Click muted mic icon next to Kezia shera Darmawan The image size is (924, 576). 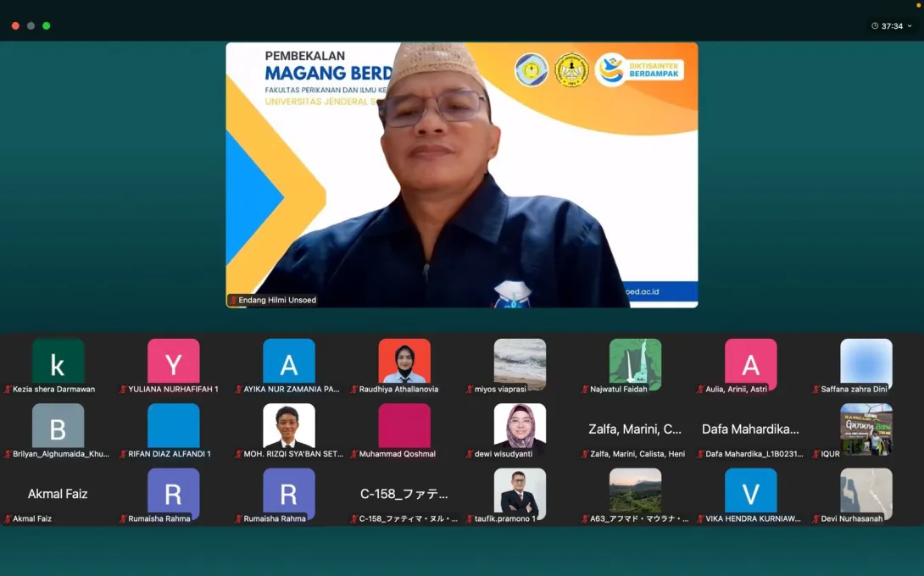click(8, 390)
